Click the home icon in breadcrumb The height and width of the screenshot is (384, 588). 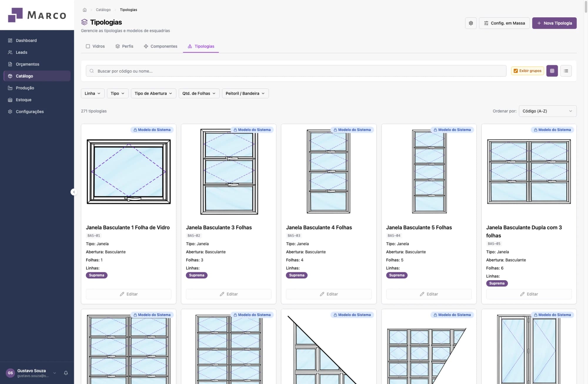pos(85,10)
